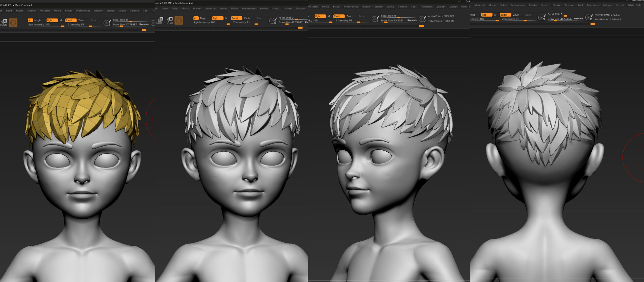Click TotalPoints: 1.080 Mil in back view
This screenshot has height=282, width=644.
608,20
